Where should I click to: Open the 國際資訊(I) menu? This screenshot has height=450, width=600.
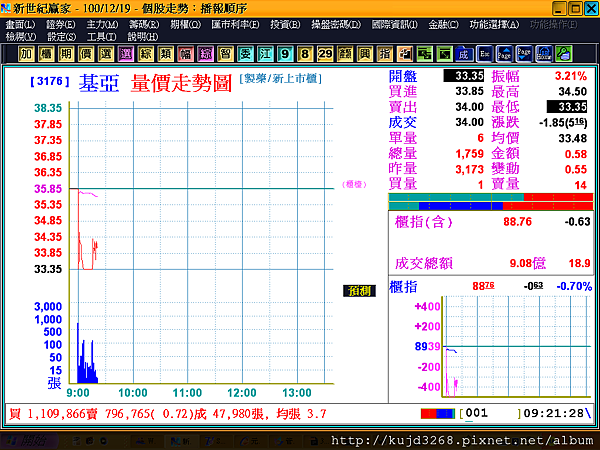click(395, 24)
